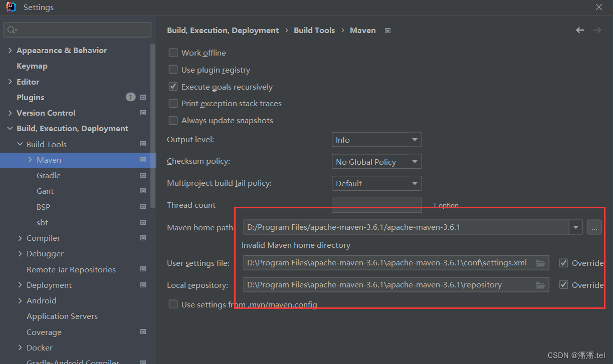
Task: Click project icon on Remote Jar Repositories row
Action: click(x=143, y=269)
